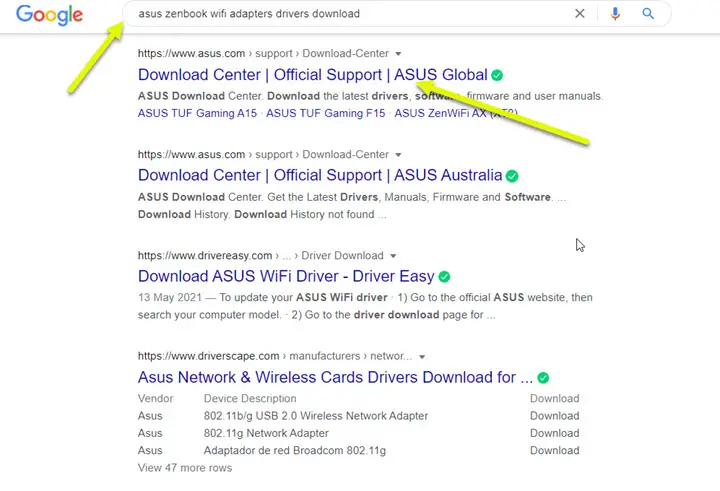
Task: Open dropdown arrow next to drivereasy.com URL
Action: pos(393,256)
